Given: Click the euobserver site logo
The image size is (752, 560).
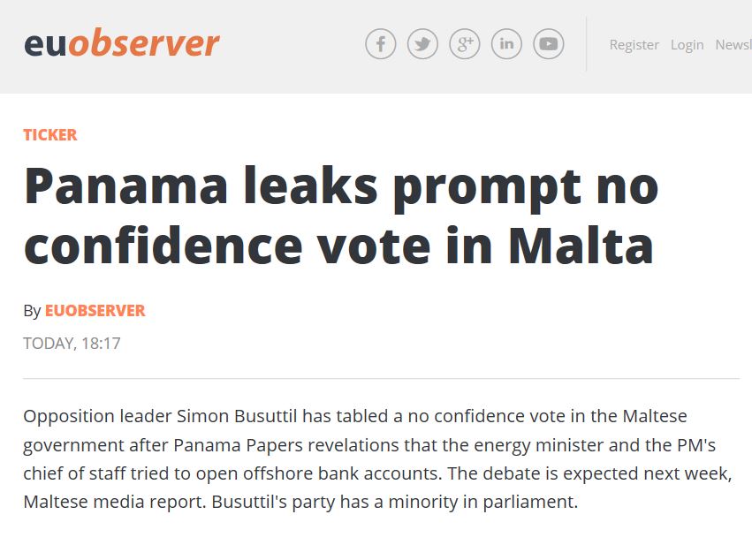Looking at the screenshot, I should (x=121, y=41).
